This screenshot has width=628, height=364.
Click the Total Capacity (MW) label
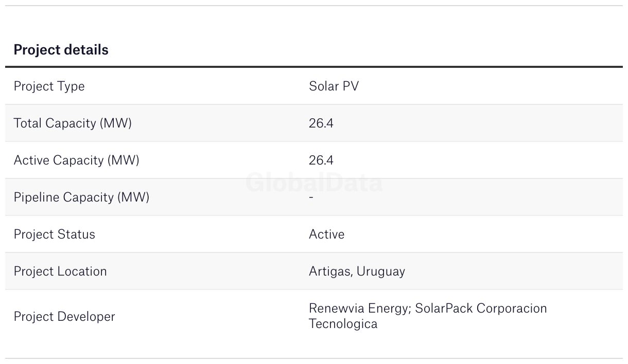coord(73,123)
